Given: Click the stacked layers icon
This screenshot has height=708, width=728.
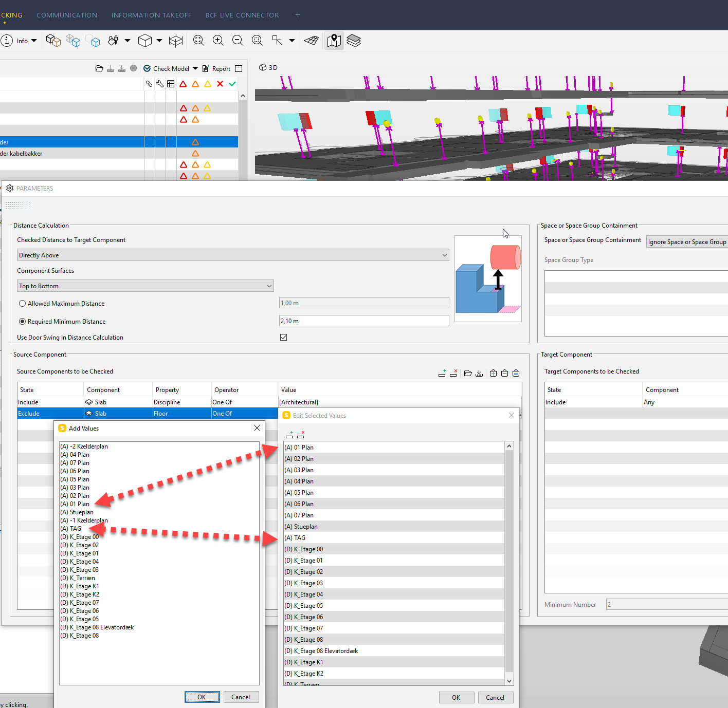Looking at the screenshot, I should (354, 41).
